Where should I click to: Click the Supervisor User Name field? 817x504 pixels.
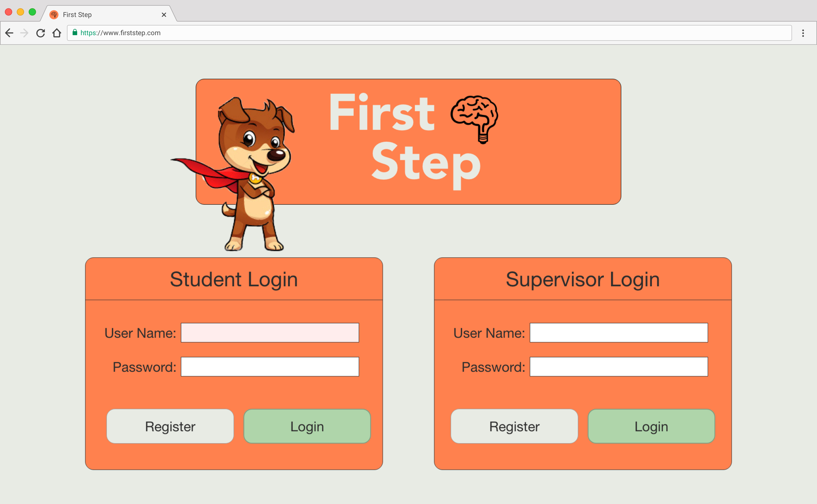point(618,332)
